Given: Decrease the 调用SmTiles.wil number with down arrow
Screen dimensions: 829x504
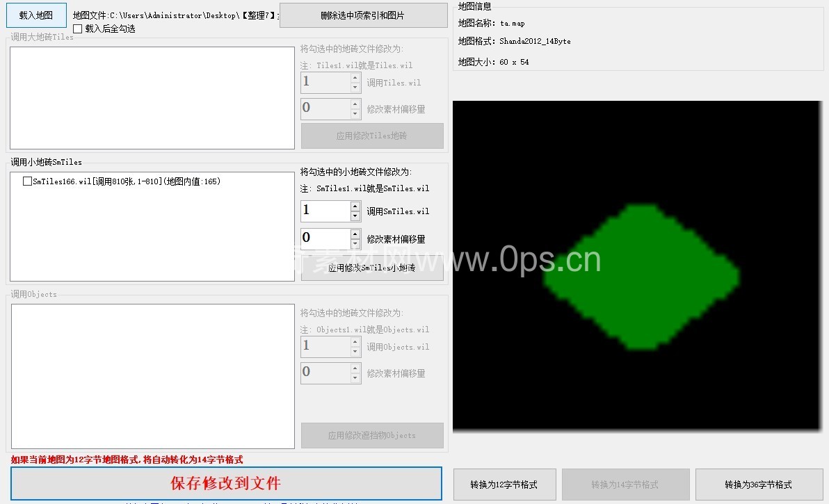Looking at the screenshot, I should 355,216.
